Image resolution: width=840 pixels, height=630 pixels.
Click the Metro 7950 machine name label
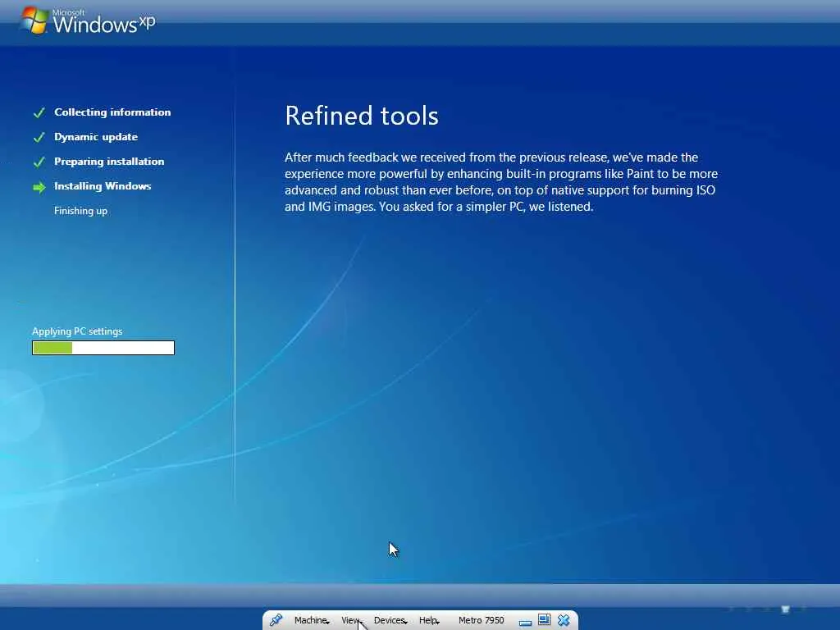point(481,620)
